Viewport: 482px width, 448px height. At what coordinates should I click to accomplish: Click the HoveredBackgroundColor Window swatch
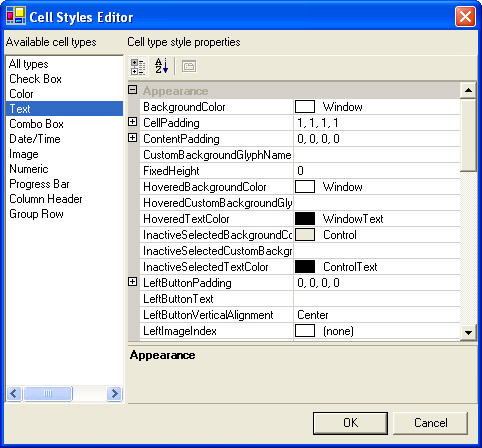point(305,187)
